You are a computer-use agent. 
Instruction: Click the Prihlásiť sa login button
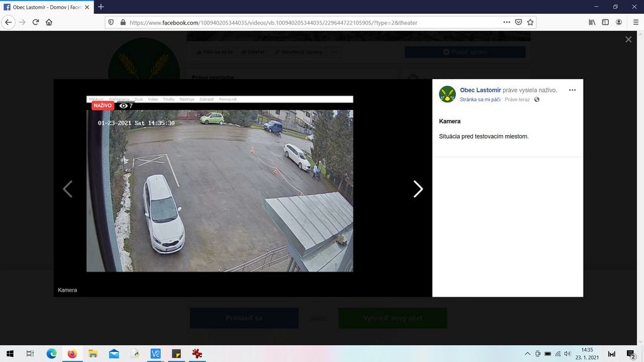(244, 318)
